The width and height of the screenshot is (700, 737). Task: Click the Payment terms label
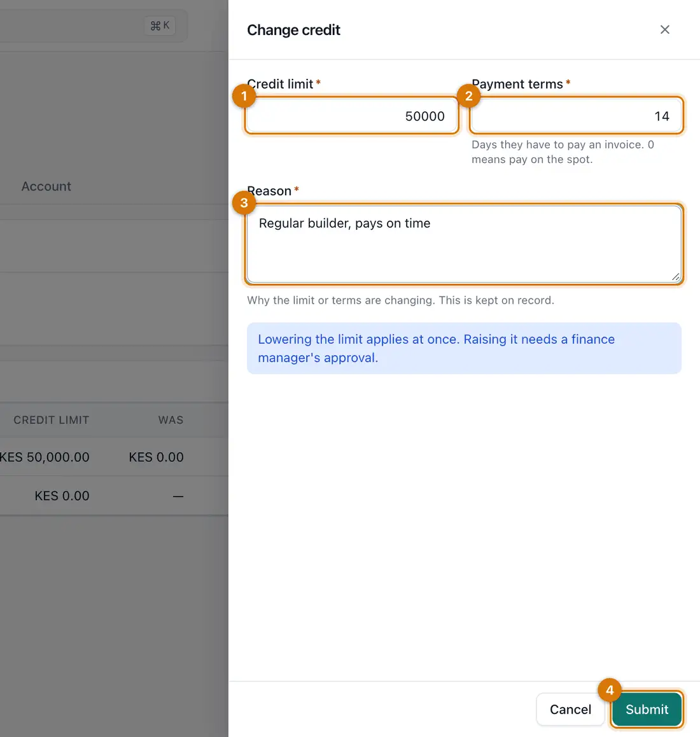517,83
